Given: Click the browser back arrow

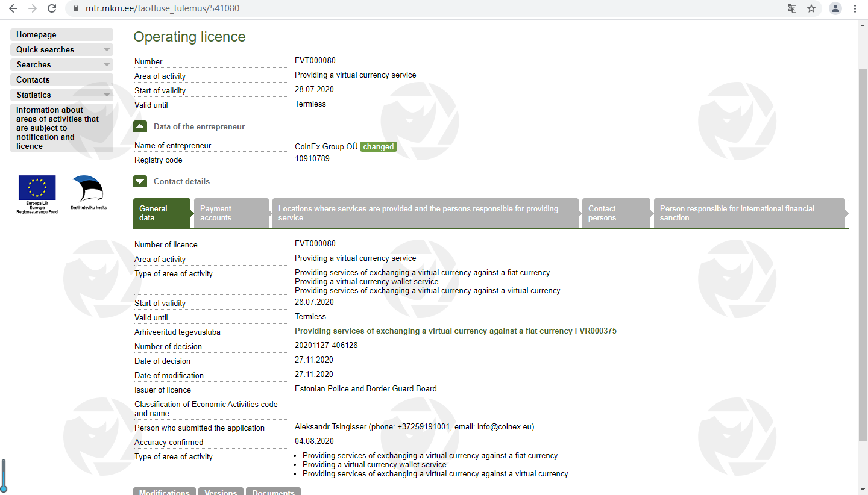Looking at the screenshot, I should 13,8.
